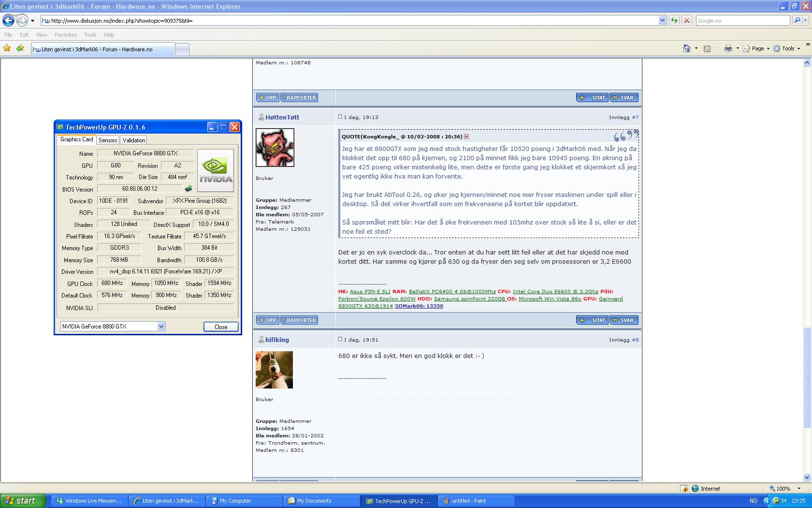Start a search with the magnifier icon
Viewport: 812px width, 508px height.
click(797, 20)
